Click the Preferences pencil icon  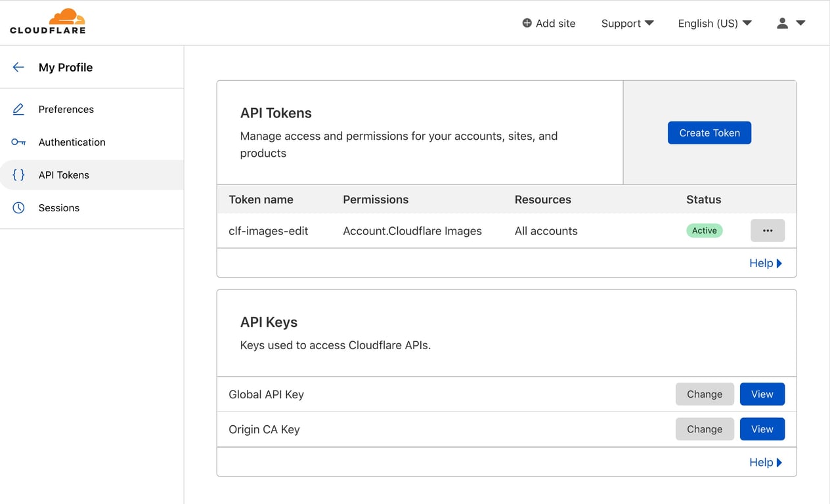click(18, 110)
